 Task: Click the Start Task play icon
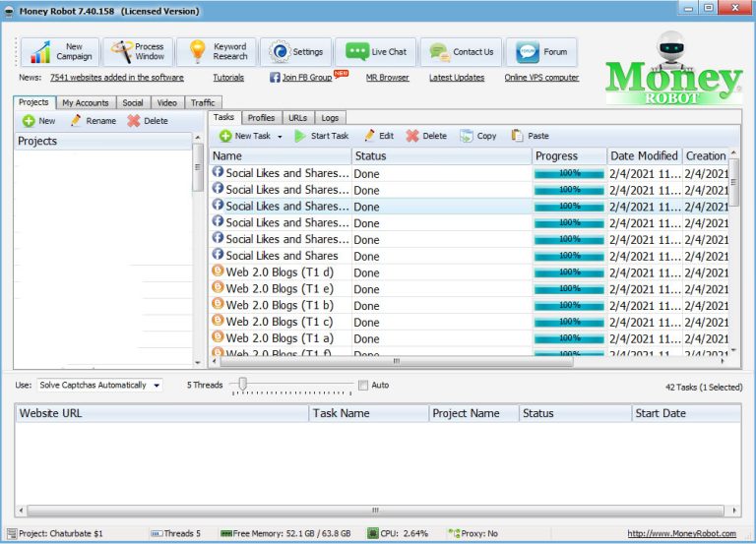tap(300, 137)
